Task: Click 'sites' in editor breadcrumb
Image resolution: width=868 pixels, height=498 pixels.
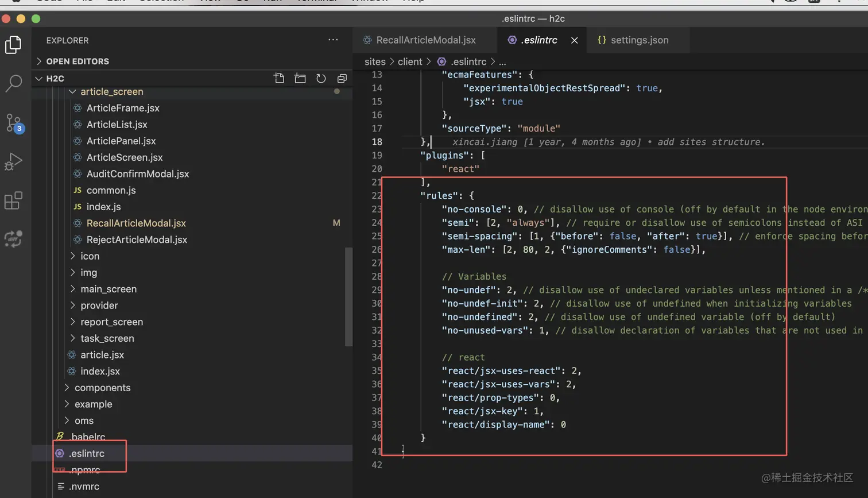Action: (375, 62)
